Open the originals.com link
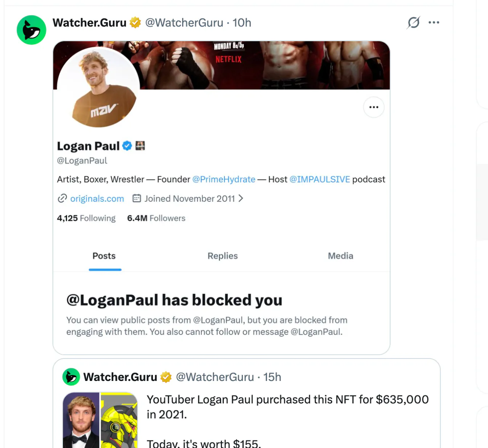Screen dimensions: 488x448 click(97, 198)
